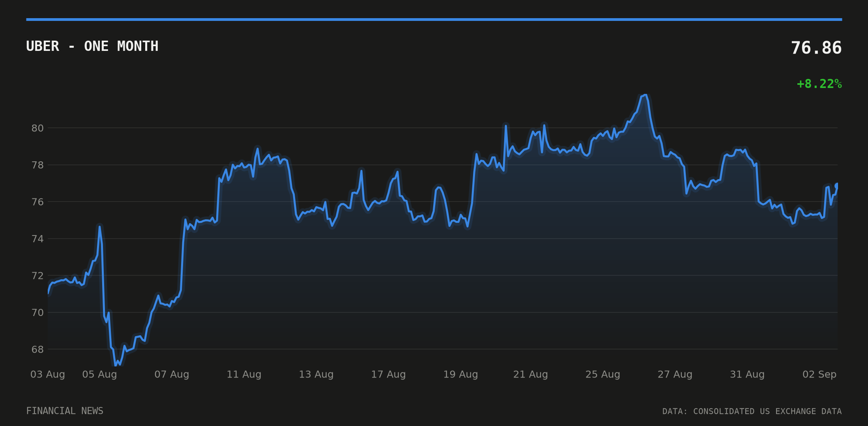Click the 02 Sep date label
This screenshot has width=868, height=426.
(x=819, y=374)
